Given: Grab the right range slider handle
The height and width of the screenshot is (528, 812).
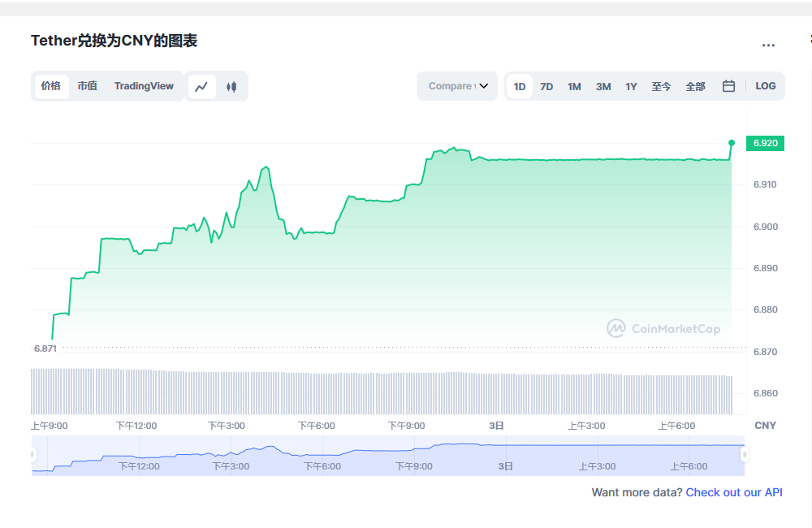Looking at the screenshot, I should [745, 454].
